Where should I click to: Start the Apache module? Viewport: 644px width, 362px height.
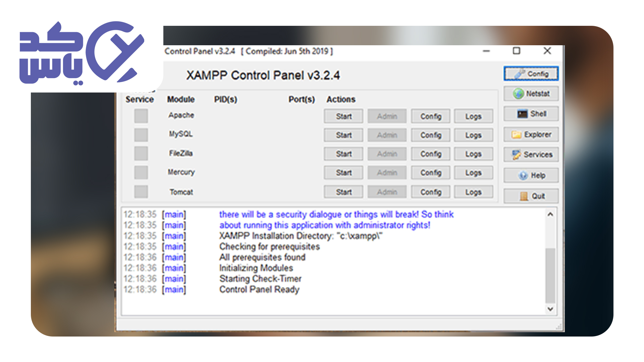pos(343,116)
